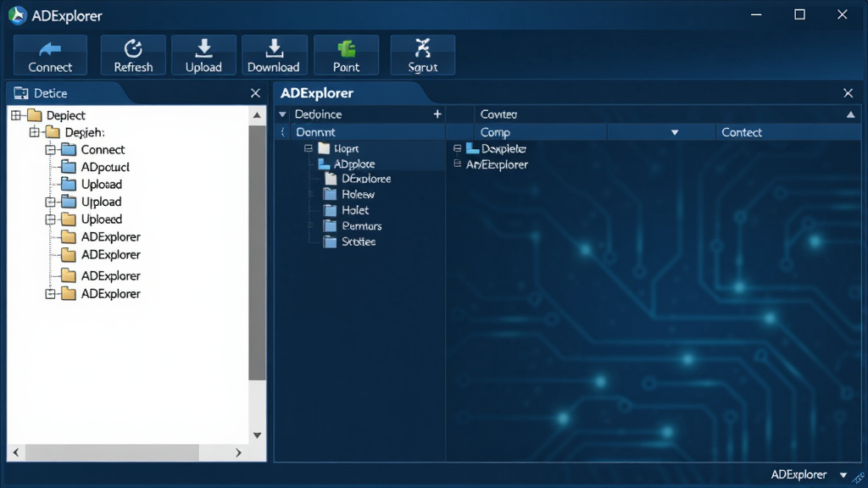Select the Depieh: folder icon
This screenshot has width=868, height=488.
[53, 132]
